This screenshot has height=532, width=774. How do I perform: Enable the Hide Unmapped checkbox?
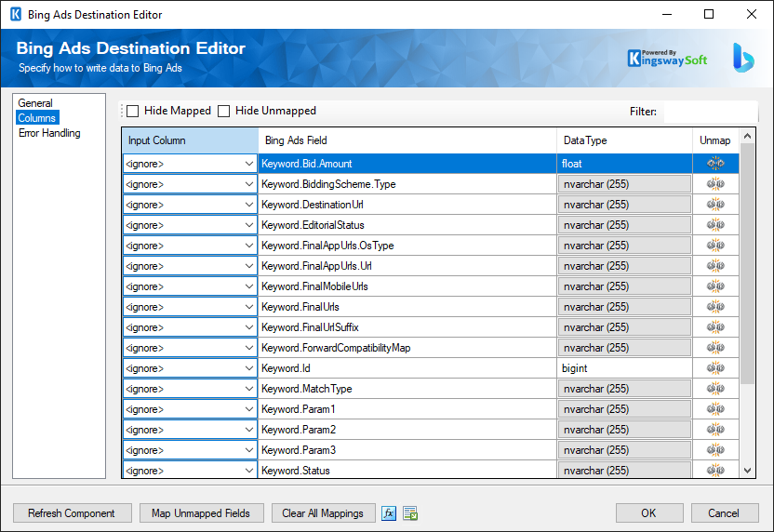coord(223,111)
